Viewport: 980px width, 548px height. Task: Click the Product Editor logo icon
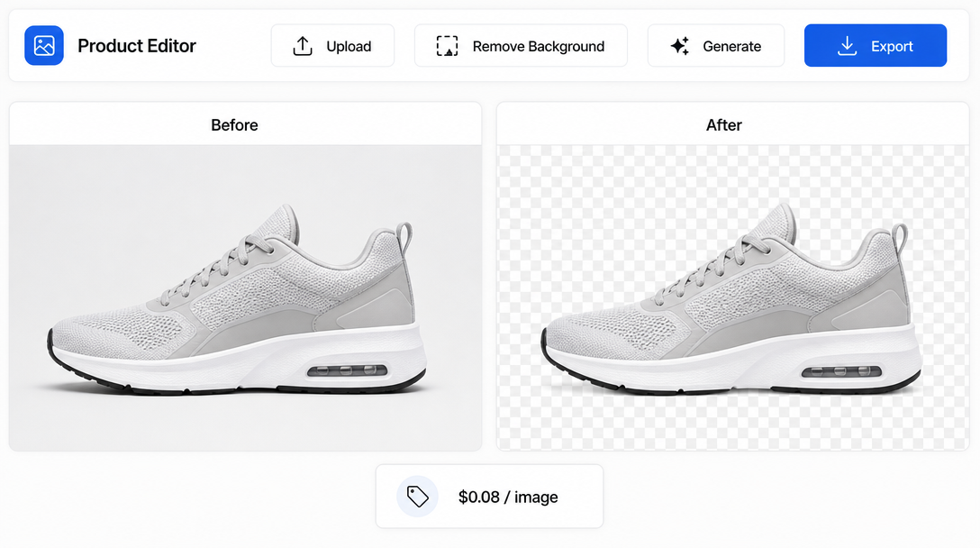(44, 46)
